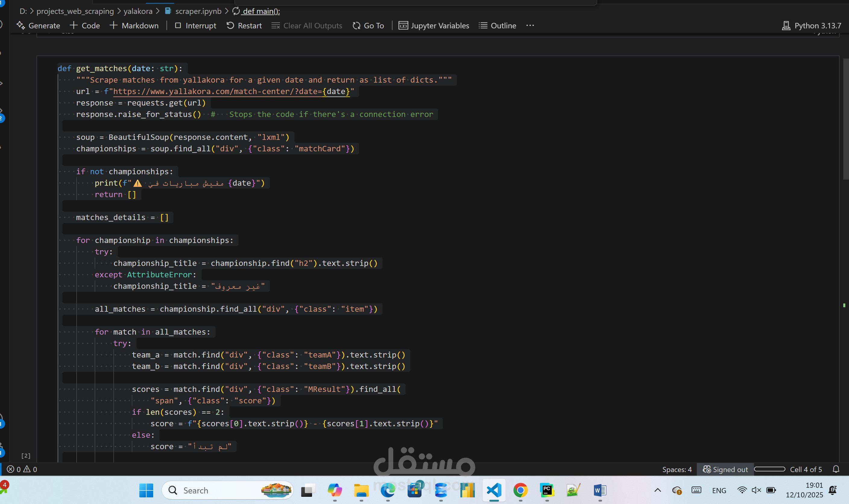Screen dimensions: 849x504
Task: Add a new Markdown cell
Action: (x=134, y=26)
